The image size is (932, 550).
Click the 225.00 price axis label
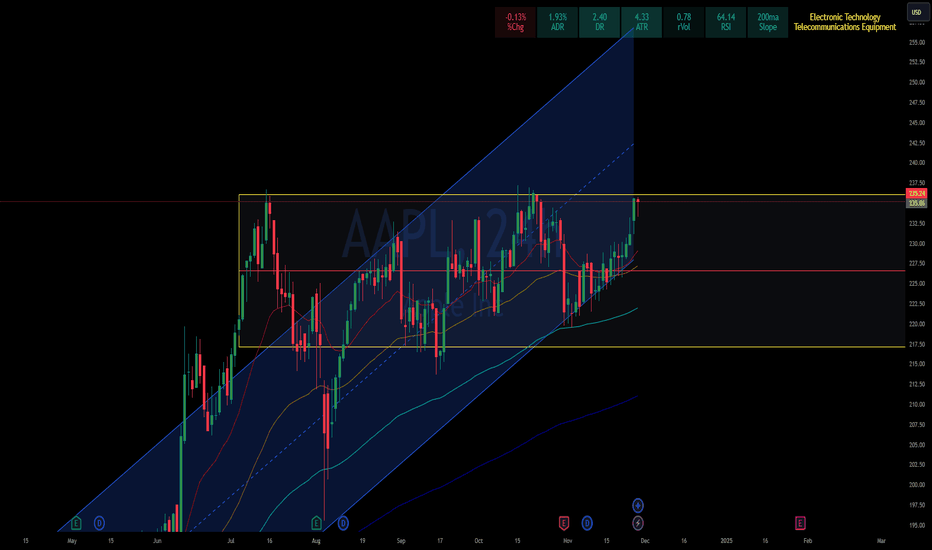pyautogui.click(x=917, y=284)
